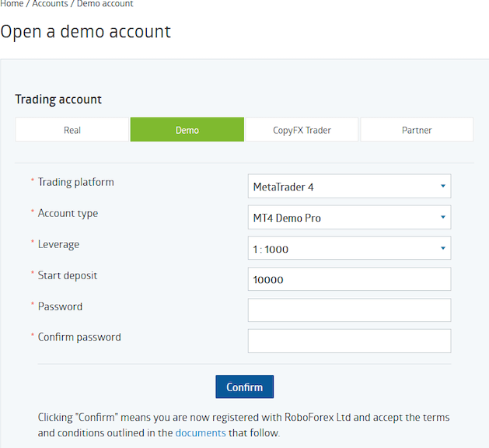
Task: Click the Open a demo account title
Action: point(86,32)
